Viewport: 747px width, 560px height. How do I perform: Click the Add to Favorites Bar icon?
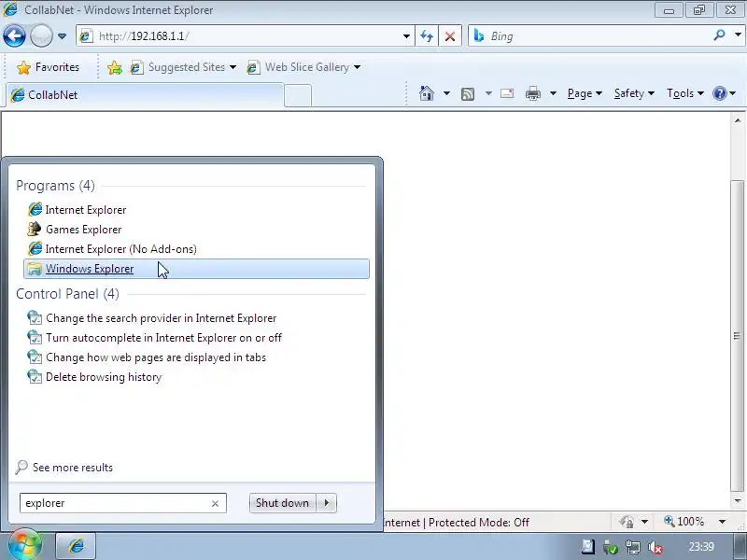tap(114, 67)
